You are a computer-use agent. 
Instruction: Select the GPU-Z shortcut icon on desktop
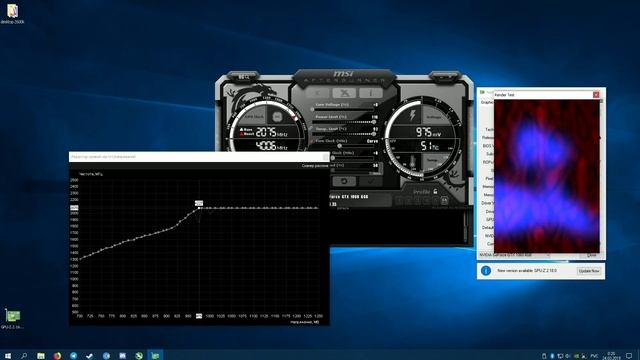[x=12, y=319]
